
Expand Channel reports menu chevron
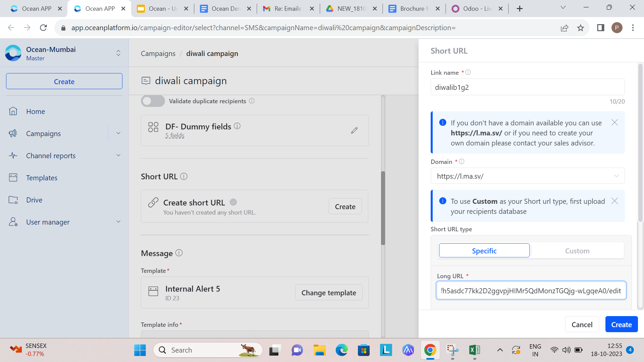(118, 156)
